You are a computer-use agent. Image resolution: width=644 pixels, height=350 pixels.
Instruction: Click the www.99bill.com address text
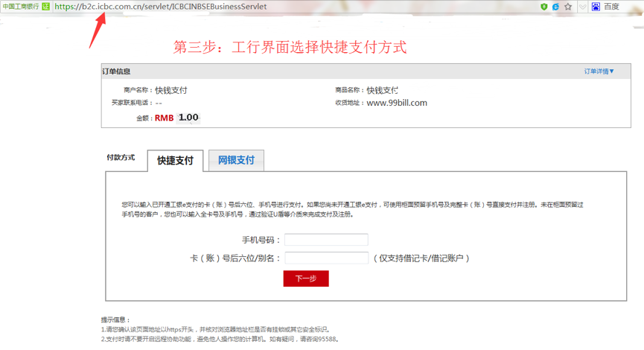pos(397,103)
